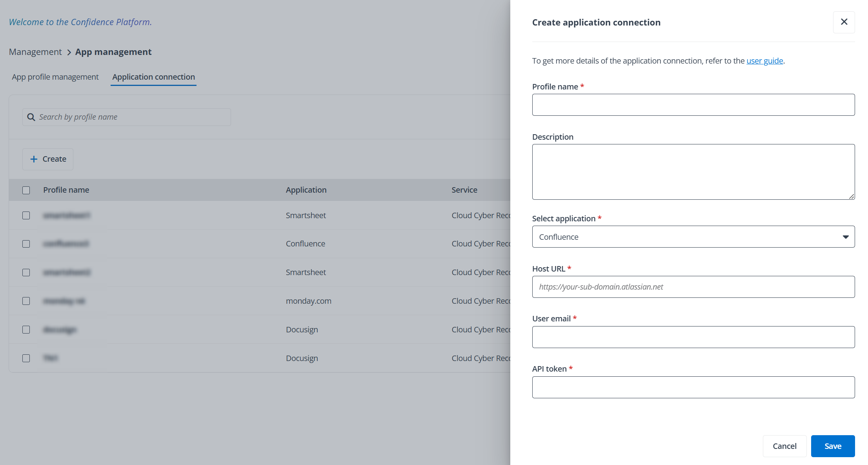Open the user guide link
Viewport: 868px width, 465px height.
click(764, 61)
